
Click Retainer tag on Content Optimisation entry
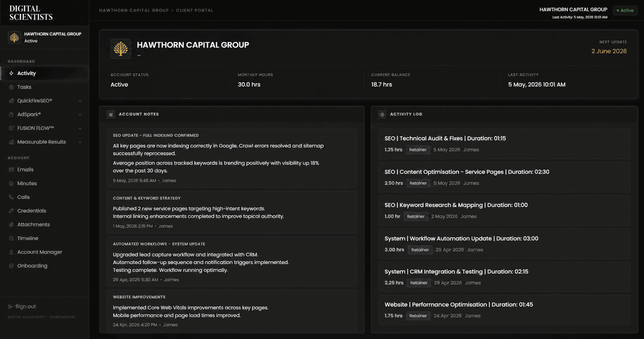418,183
